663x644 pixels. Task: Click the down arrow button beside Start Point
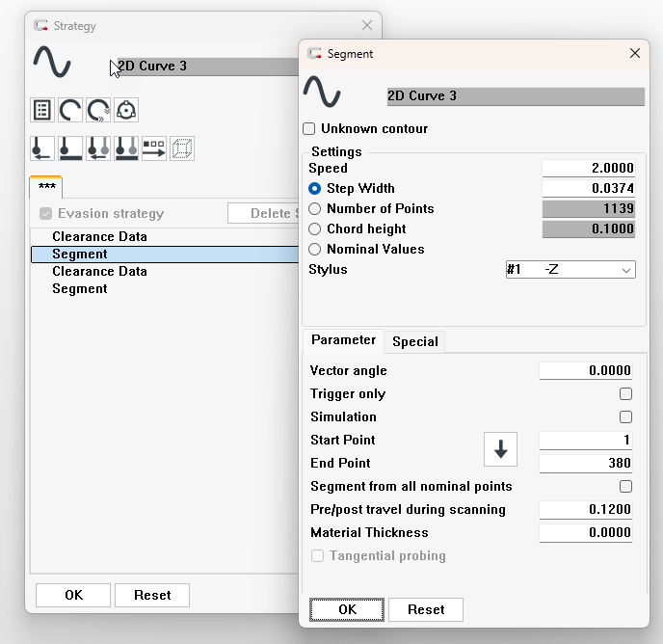tap(501, 449)
